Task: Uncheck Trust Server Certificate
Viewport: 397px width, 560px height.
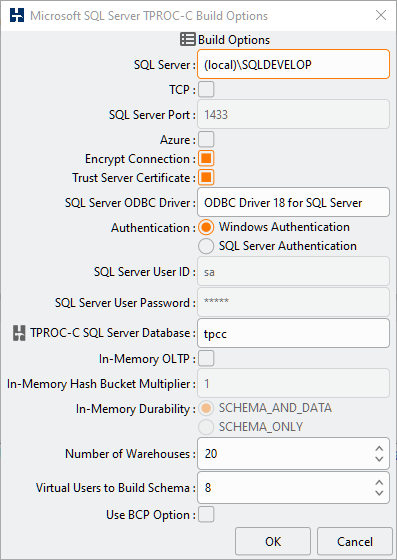Action: point(206,178)
